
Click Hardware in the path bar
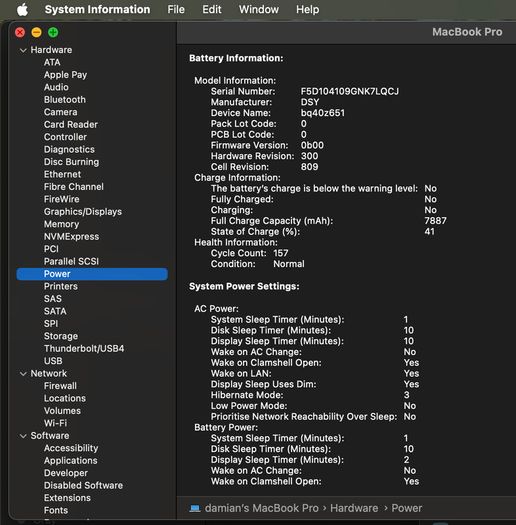pos(354,508)
